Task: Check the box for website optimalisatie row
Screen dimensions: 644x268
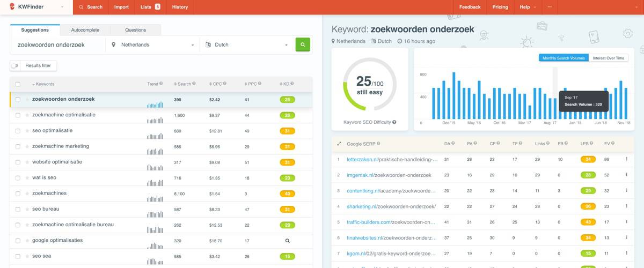Action: (x=18, y=162)
